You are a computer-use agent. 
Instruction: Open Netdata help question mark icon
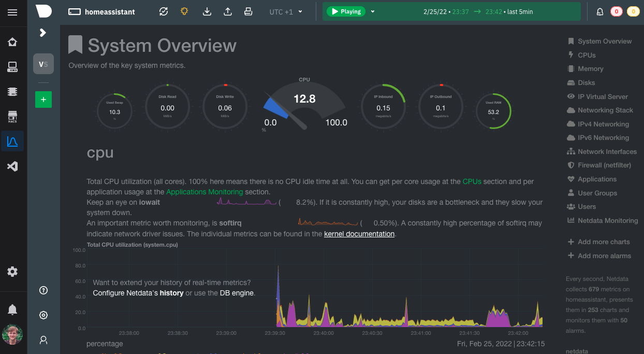[x=43, y=290]
